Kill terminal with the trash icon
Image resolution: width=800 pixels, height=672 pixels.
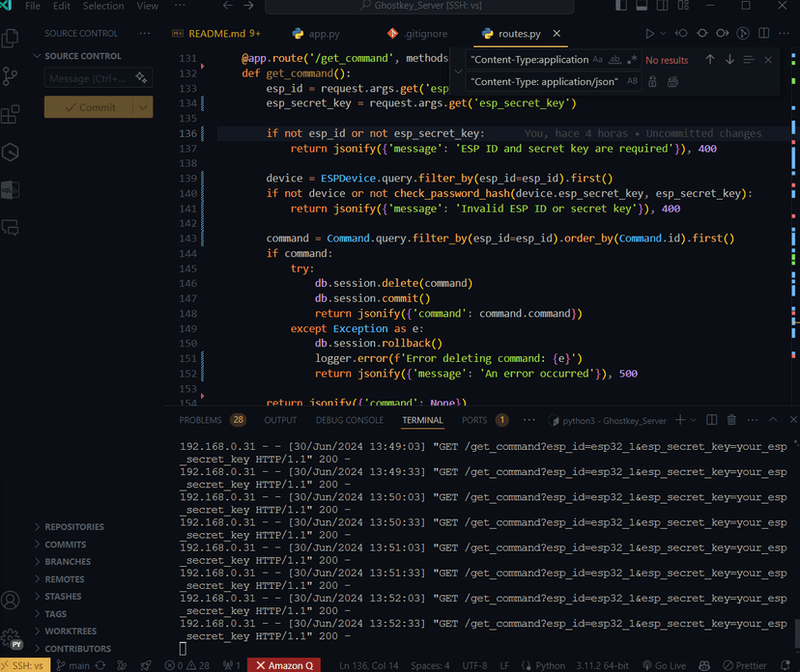tap(731, 420)
